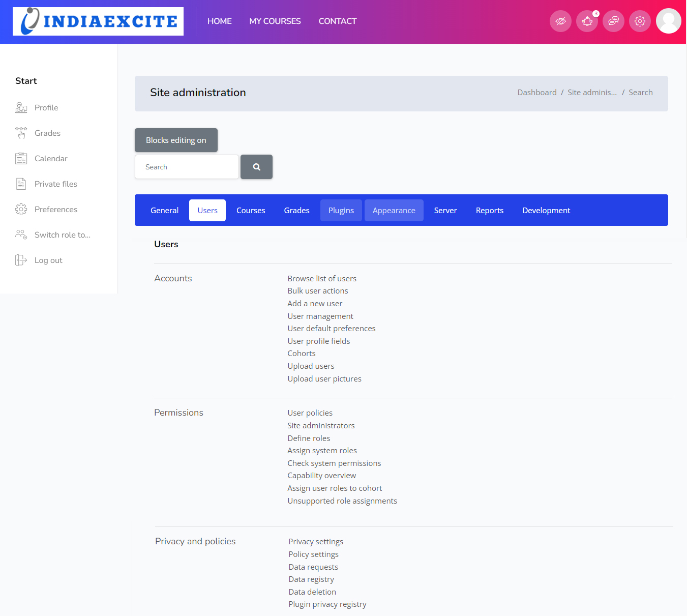Open Calendar from the sidebar
The height and width of the screenshot is (616, 687).
[51, 159]
